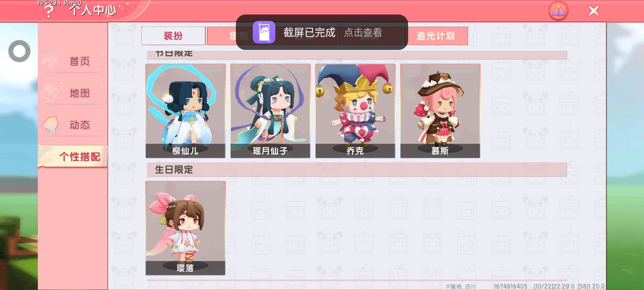Select the 柳仙儿 skin thumbnail
This screenshot has width=644, height=290.
[186, 111]
